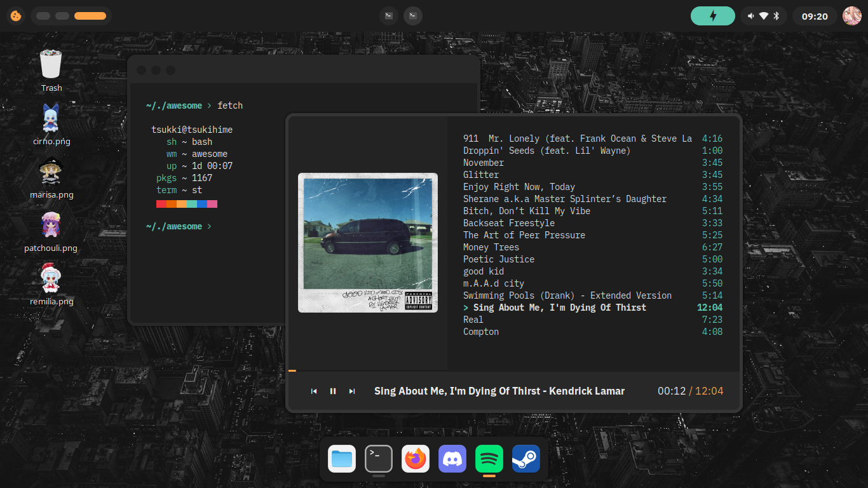Image resolution: width=868 pixels, height=488 pixels.
Task: Switch to the active orange workspace indicator
Action: point(90,16)
